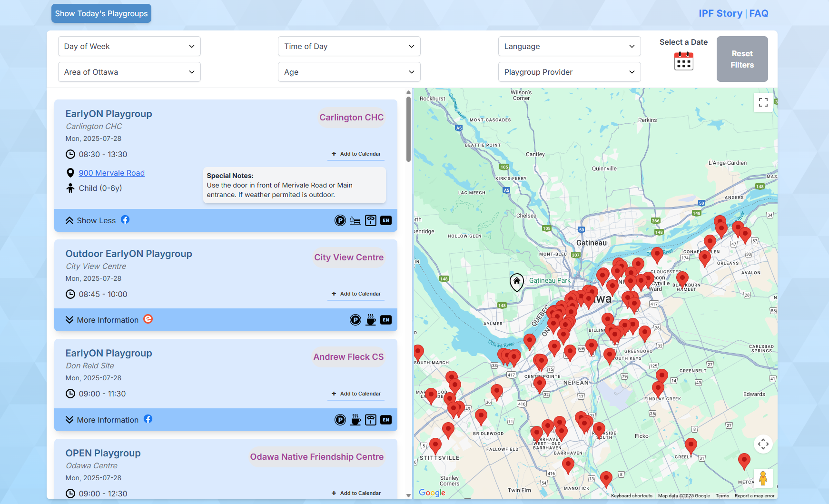Screen dimensions: 829x504
Task: Open map camera controls button
Action: point(763,444)
